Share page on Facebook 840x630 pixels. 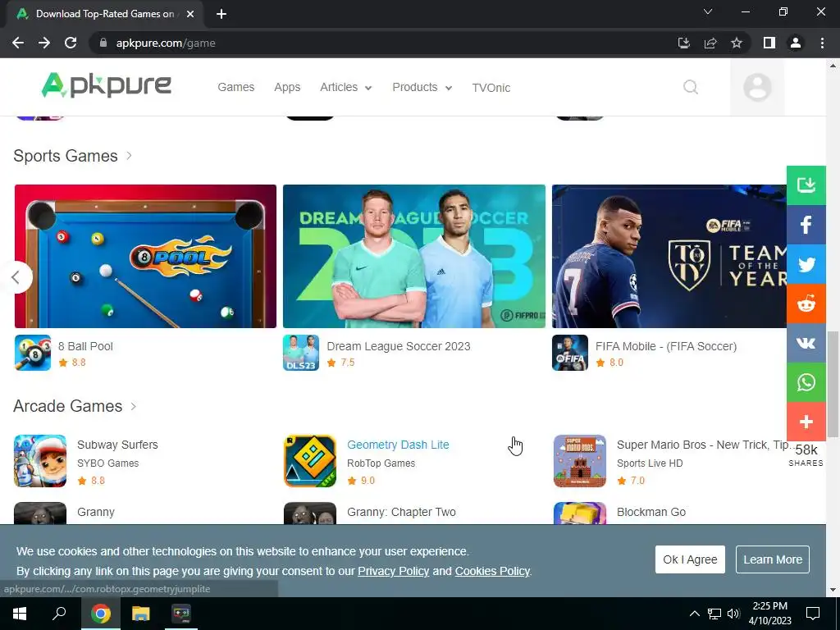[x=806, y=225]
